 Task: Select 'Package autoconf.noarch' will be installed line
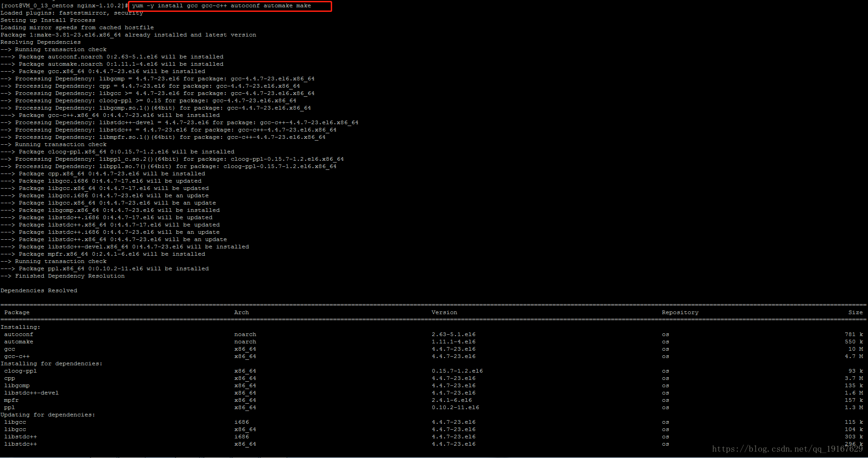tap(112, 57)
